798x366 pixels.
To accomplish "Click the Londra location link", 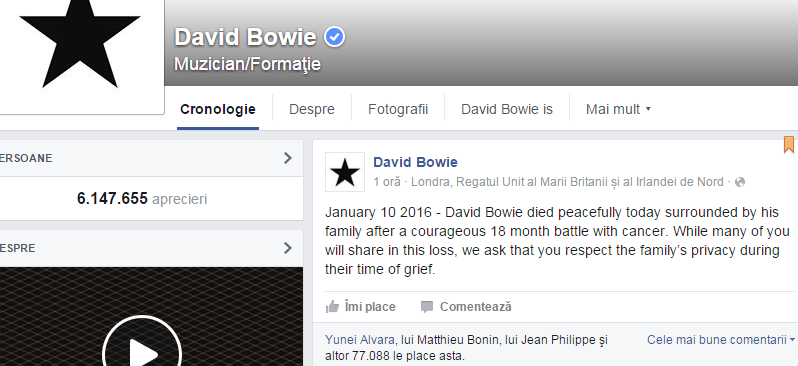I will pyautogui.click(x=567, y=182).
